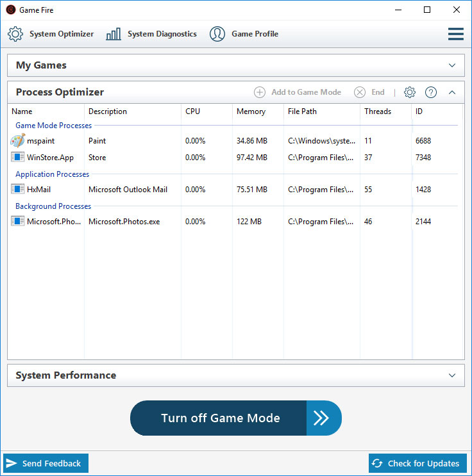Click the refresh icon on Check for Updates
Viewport: 472px width, 476px height.
pos(377,463)
